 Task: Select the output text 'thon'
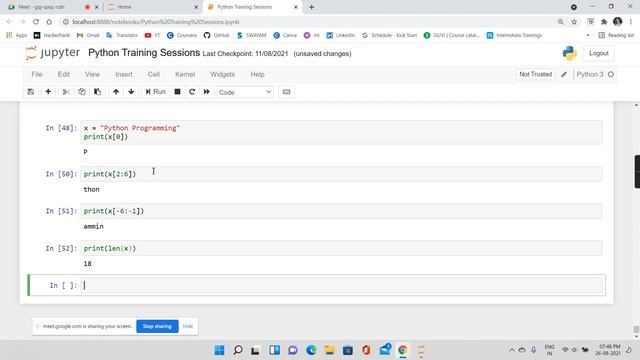click(x=91, y=189)
